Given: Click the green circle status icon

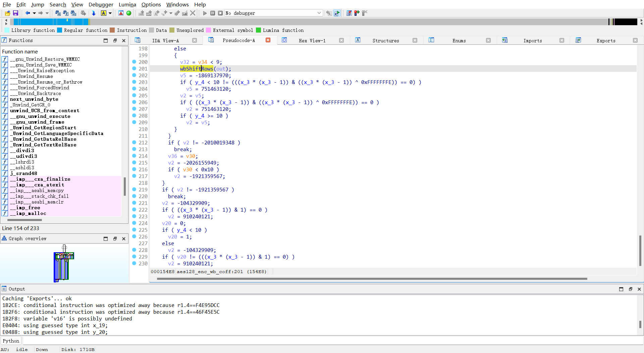Looking at the screenshot, I should [x=129, y=13].
